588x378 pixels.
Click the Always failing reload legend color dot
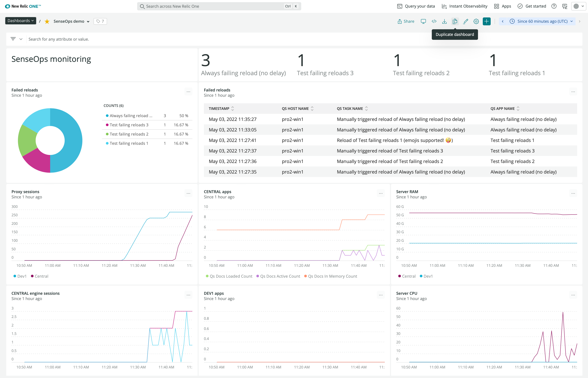[x=107, y=116]
